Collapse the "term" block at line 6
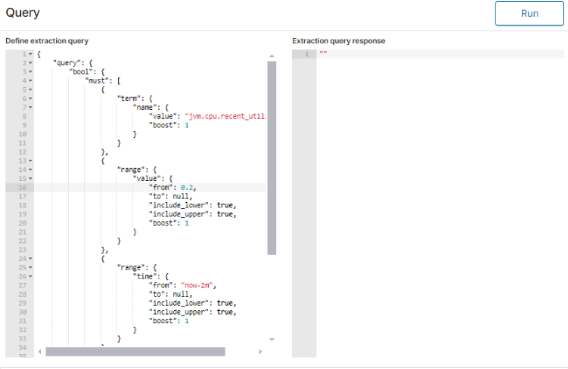 30,98
